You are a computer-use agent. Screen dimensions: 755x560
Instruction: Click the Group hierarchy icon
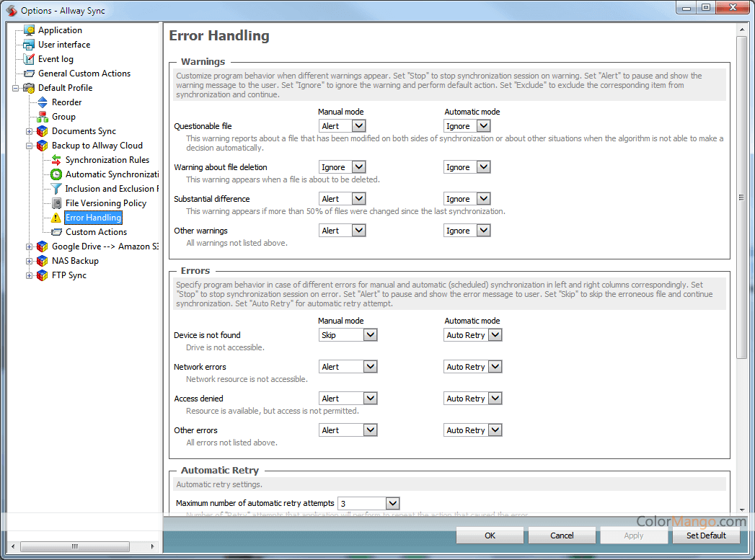(x=43, y=117)
